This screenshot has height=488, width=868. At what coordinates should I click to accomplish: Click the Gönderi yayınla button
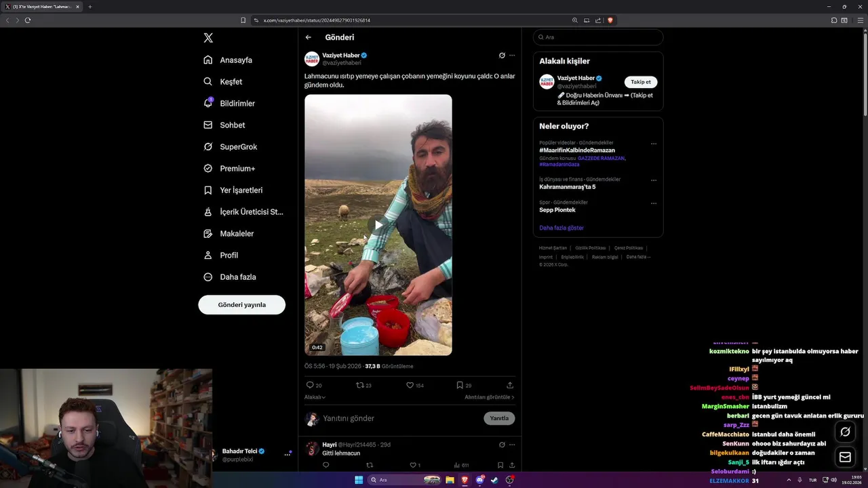[x=241, y=304]
